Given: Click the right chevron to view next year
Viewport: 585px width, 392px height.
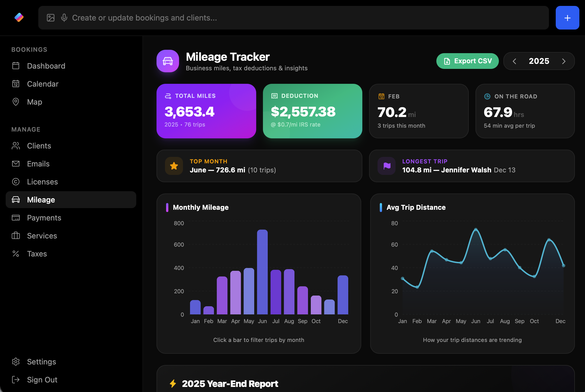Looking at the screenshot, I should click(x=564, y=61).
